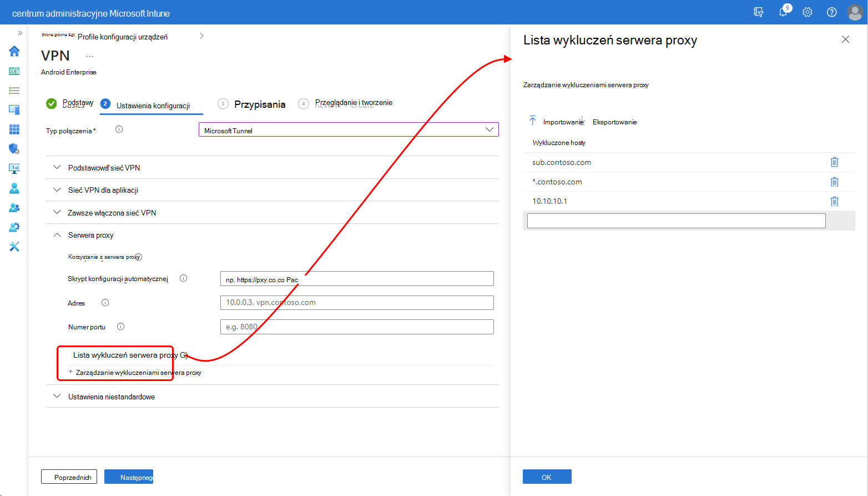Viewport: 868px width, 496px height.
Task: Collapse the Serwera proxy section
Action: coord(272,235)
